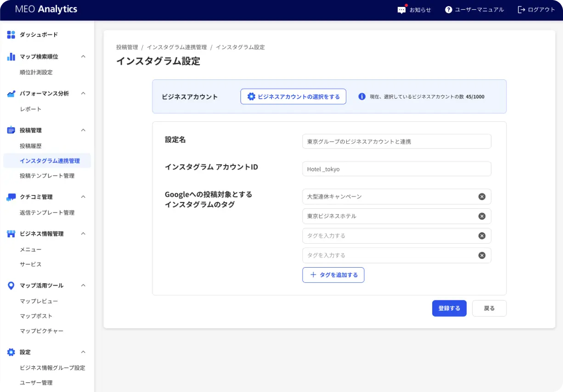
Task: Open the お知らせ notification icon
Action: coord(401,9)
